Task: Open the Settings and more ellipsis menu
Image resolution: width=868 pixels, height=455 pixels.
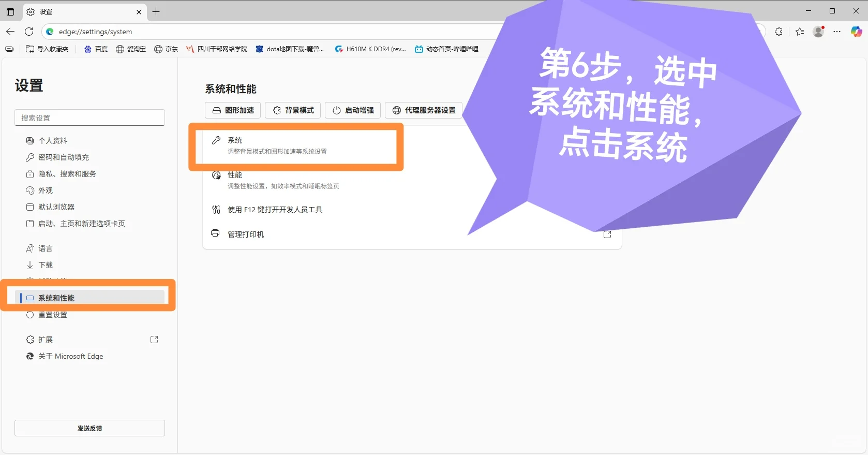Action: [x=837, y=32]
